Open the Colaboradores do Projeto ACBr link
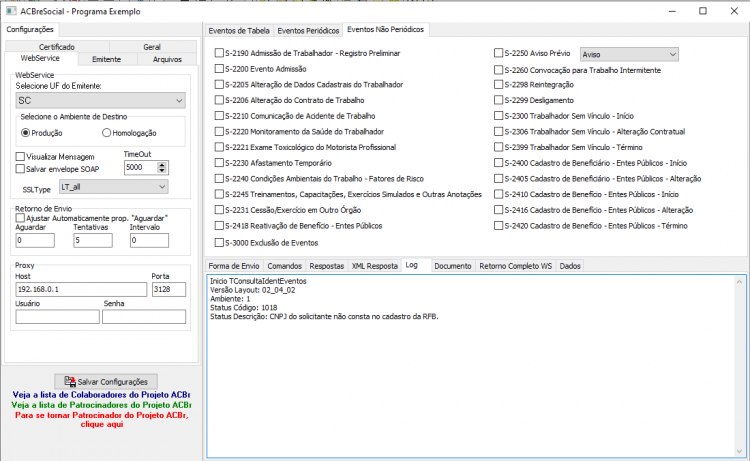This screenshot has height=461, width=750. pyautogui.click(x=101, y=395)
